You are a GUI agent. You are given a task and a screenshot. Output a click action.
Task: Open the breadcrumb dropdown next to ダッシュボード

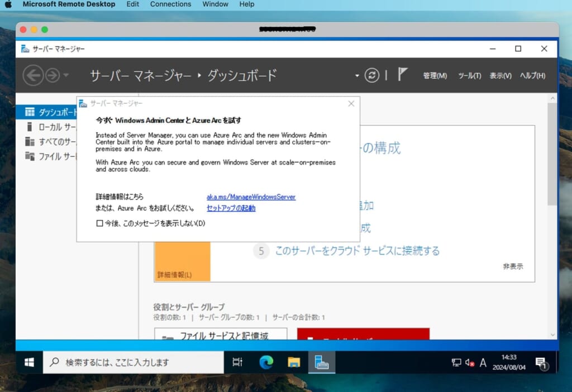[356, 75]
